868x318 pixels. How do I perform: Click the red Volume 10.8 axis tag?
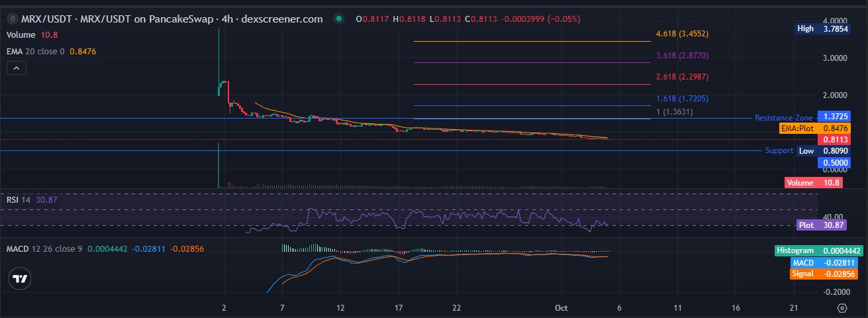pos(814,182)
